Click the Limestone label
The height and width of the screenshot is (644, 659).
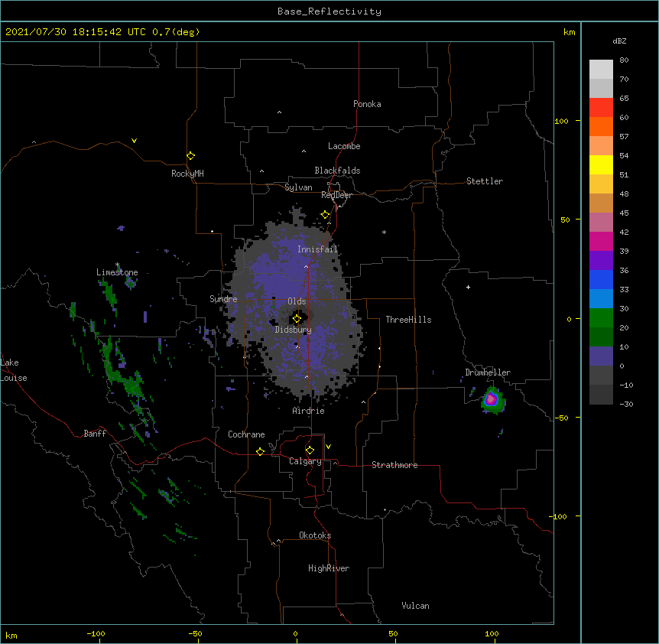[117, 272]
